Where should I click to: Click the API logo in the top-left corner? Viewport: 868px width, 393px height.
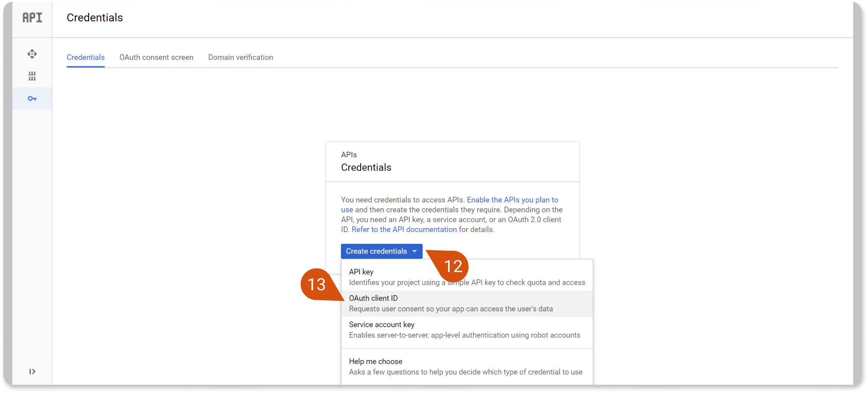32,18
